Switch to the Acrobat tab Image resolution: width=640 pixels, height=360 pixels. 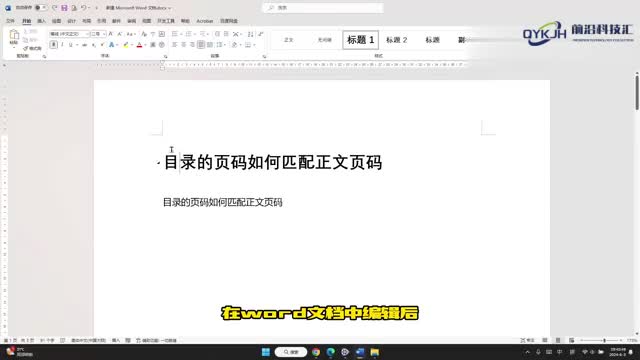click(204, 21)
